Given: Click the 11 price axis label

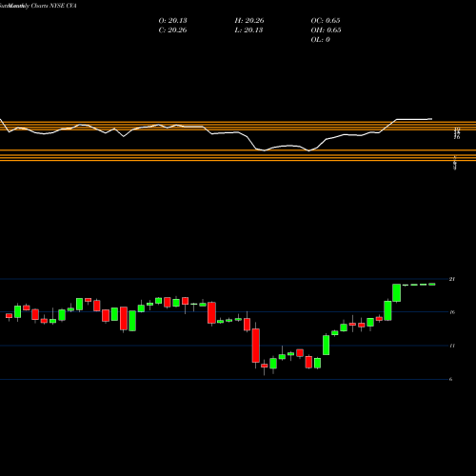Looking at the screenshot, I should click(x=452, y=346).
